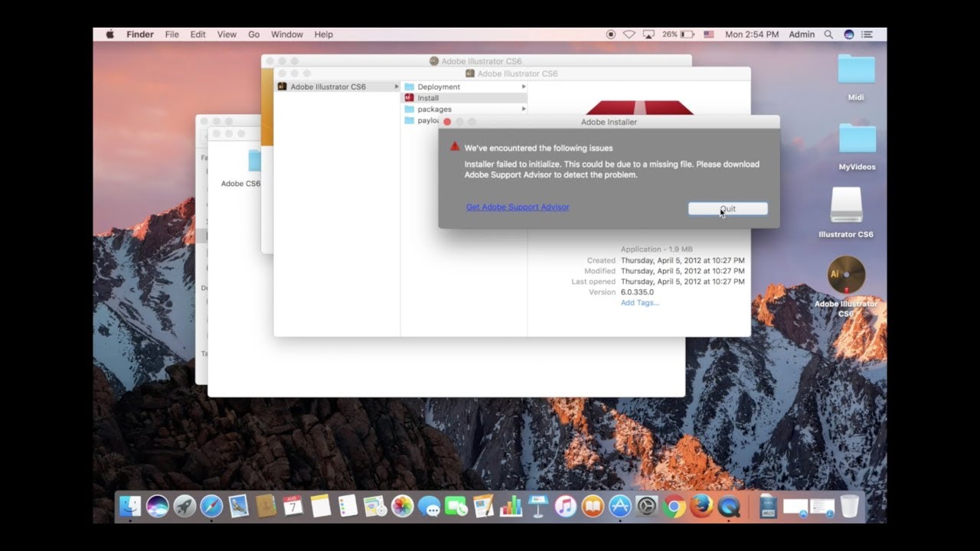
Task: Close the Adobe Installer dialog
Action: pyautogui.click(x=447, y=122)
